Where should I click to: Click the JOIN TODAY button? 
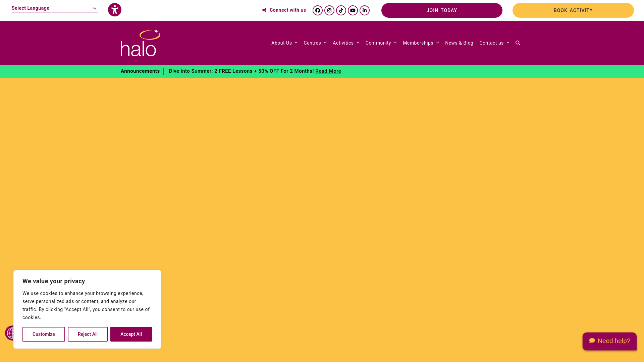coord(442,10)
